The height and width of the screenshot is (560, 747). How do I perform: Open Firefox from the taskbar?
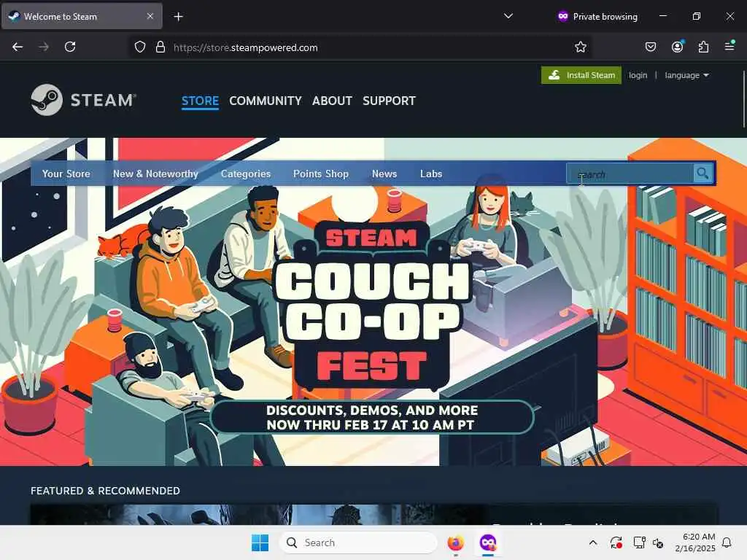coord(455,542)
